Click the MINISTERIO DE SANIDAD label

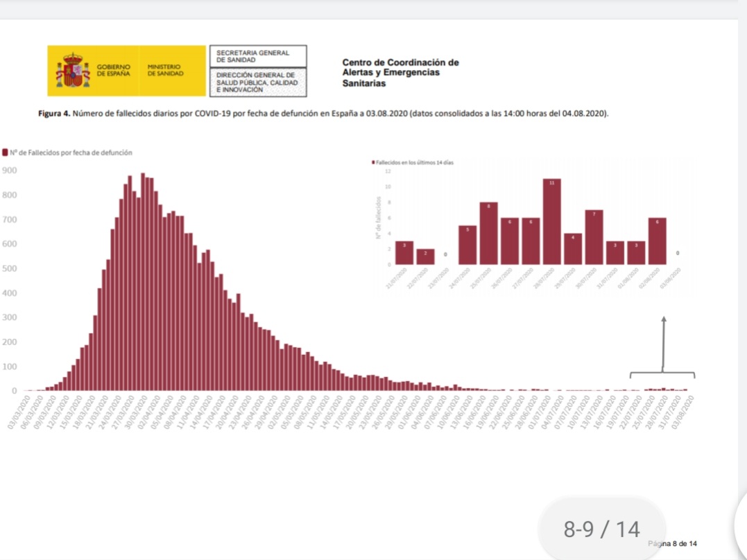point(165,70)
